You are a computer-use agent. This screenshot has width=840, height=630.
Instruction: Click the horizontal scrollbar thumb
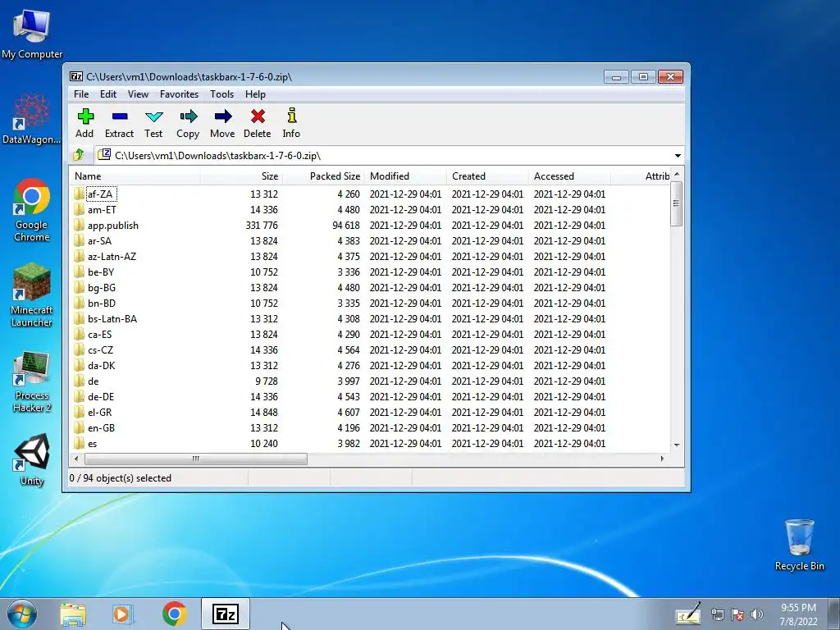click(195, 459)
